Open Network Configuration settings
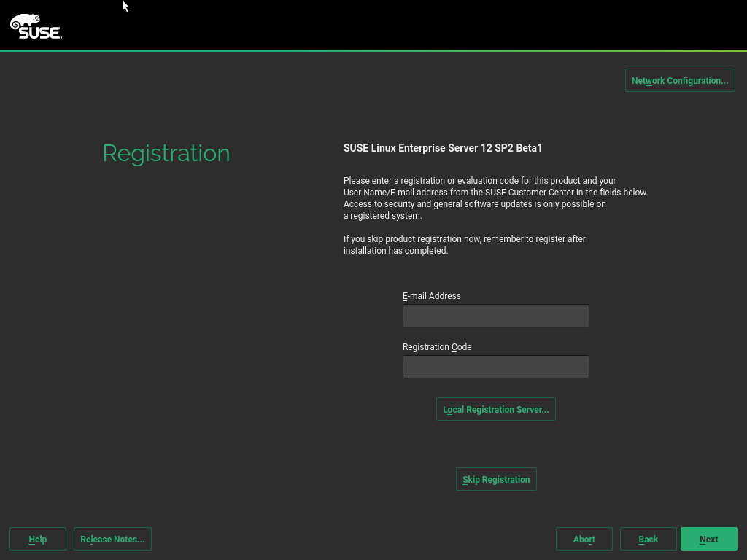This screenshot has height=560, width=747. 679,80
